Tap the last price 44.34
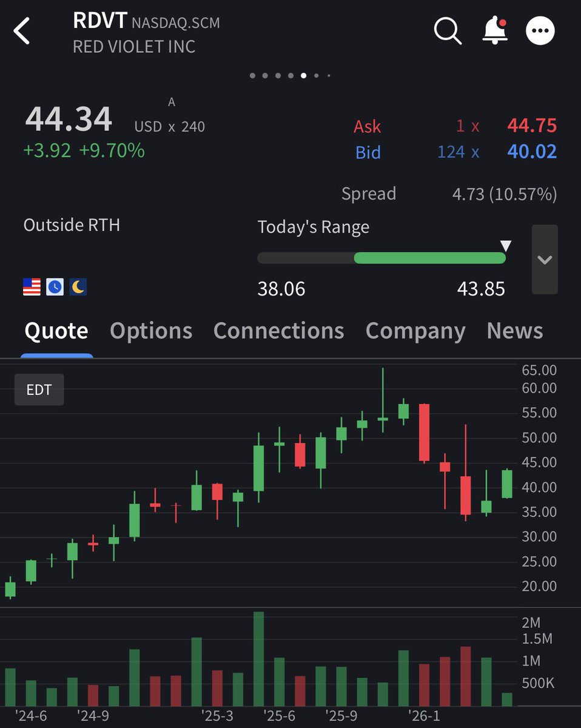581x728 pixels. tap(69, 119)
